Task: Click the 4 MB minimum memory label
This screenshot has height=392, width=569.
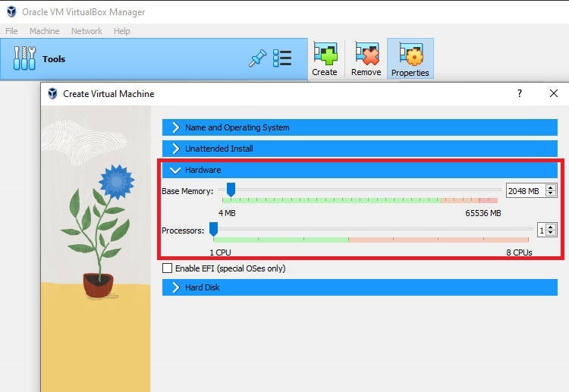Action: (227, 213)
